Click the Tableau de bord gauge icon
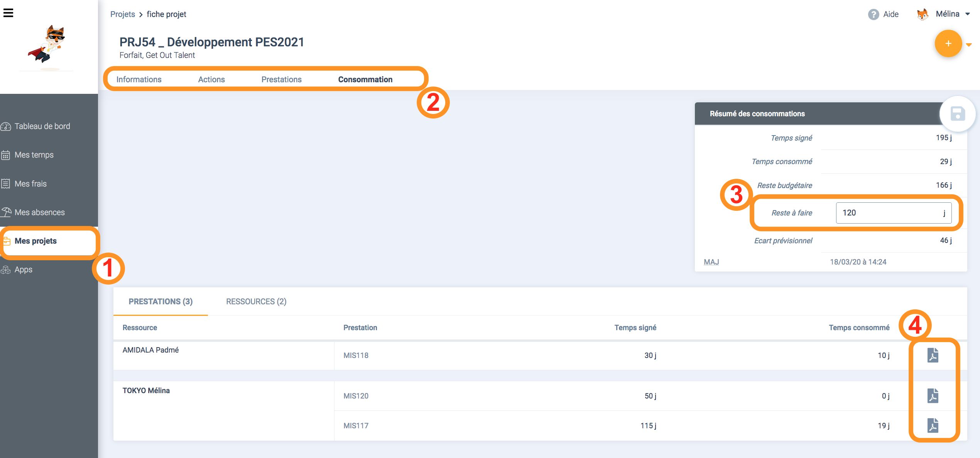Viewport: 980px width, 458px height. [6, 127]
